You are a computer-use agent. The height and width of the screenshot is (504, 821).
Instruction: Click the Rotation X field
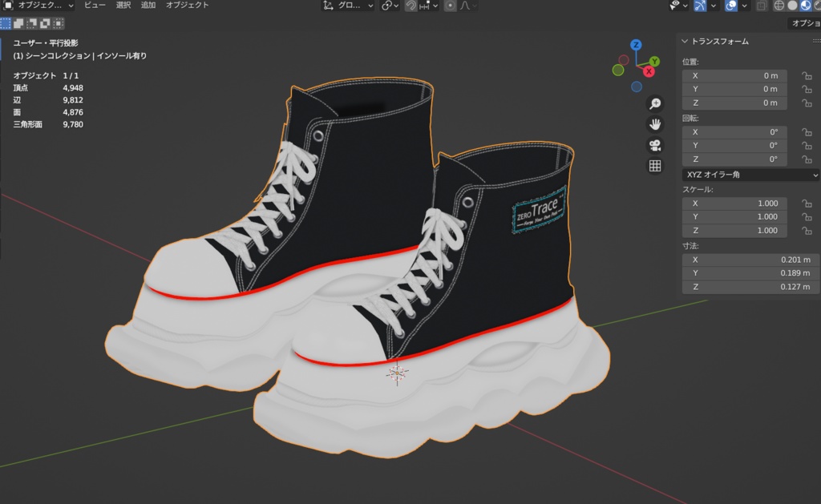pos(734,132)
